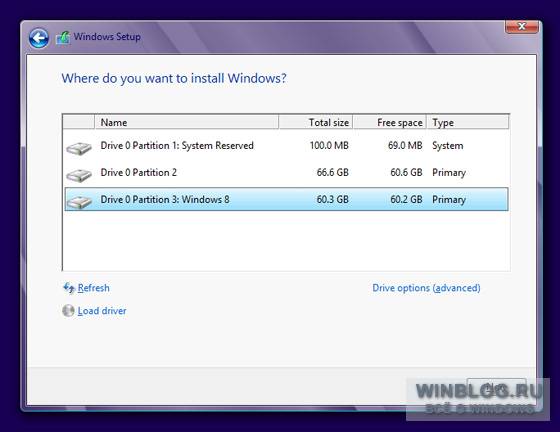The height and width of the screenshot is (432, 560).
Task: Click Primary type of Partition 2
Action: coord(449,173)
